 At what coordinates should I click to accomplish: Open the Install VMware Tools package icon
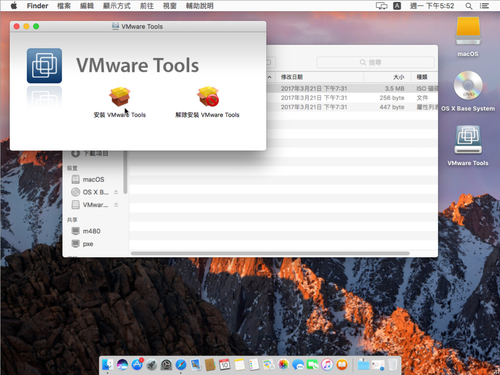(x=119, y=96)
